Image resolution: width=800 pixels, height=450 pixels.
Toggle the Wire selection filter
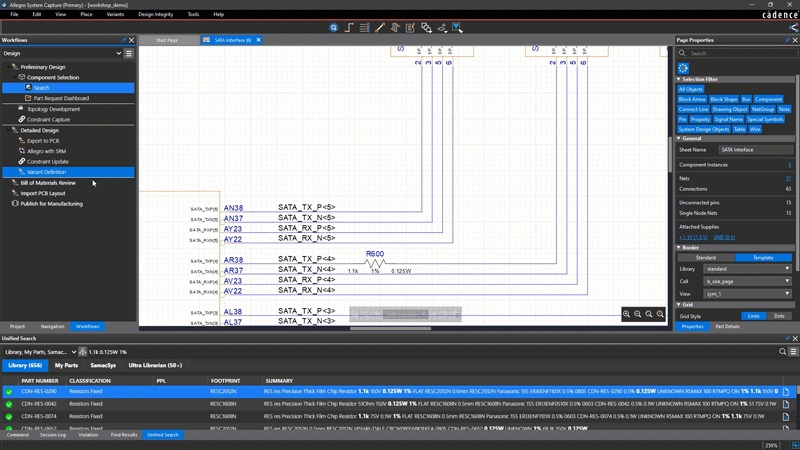click(755, 130)
